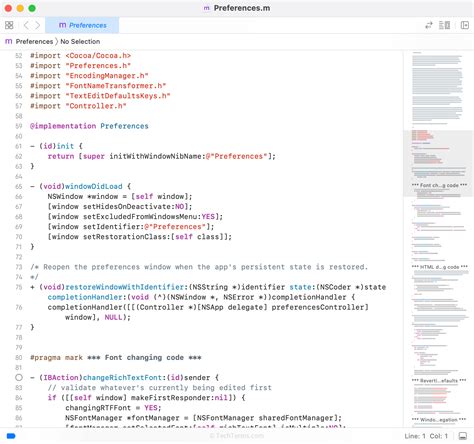This screenshot has width=474, height=444.
Task: Jump to Reverting defaults minimap marker
Action: pyautogui.click(x=439, y=380)
